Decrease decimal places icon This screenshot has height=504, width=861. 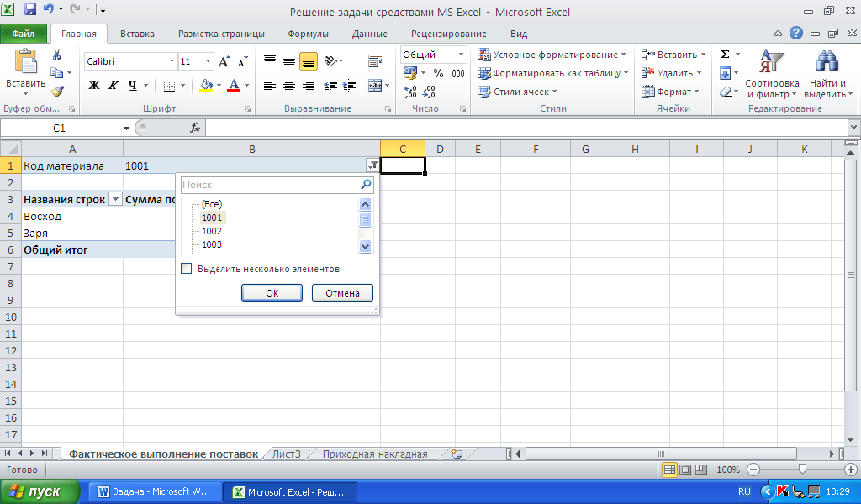(429, 92)
